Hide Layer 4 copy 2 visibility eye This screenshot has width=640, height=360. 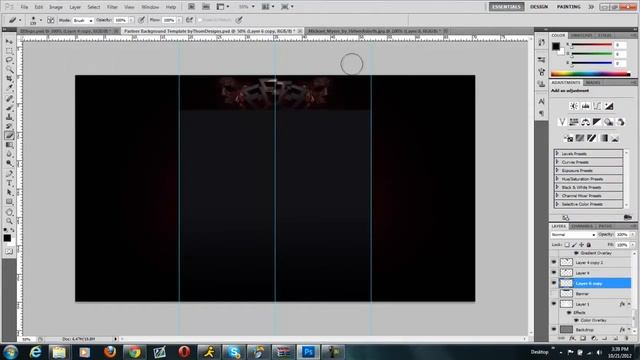(554, 262)
